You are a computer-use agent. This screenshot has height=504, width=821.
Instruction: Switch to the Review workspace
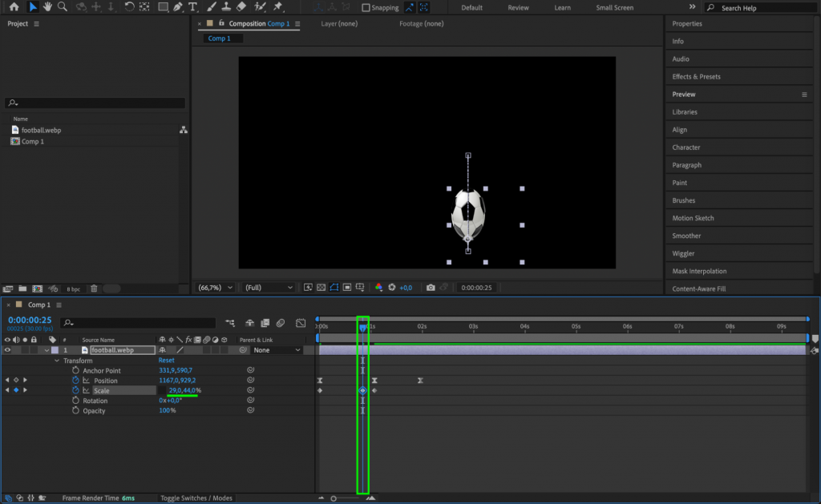518,7
